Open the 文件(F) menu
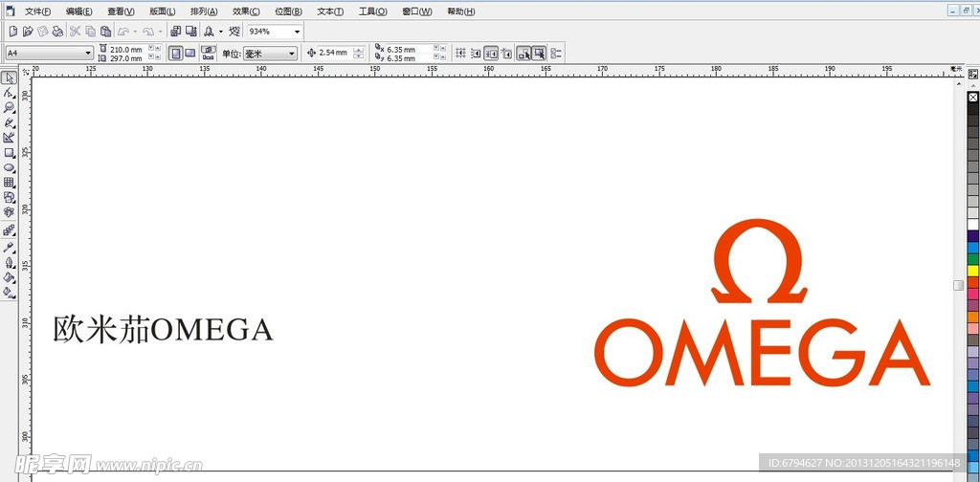Screen dimensions: 980x482 coord(38,11)
